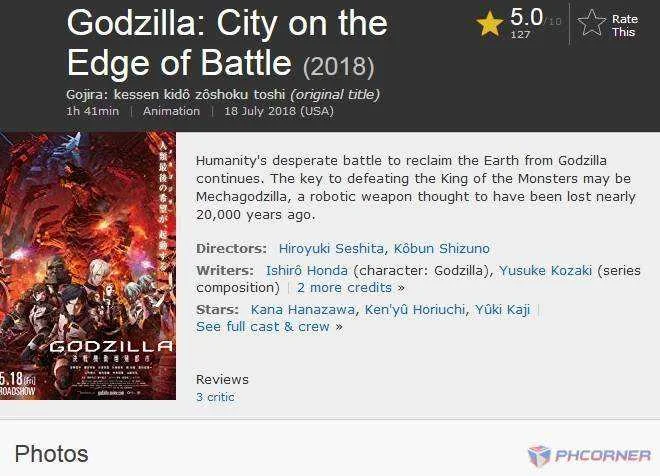
Task: Open star Ken'yû Horiuchi's page
Action: point(415,309)
